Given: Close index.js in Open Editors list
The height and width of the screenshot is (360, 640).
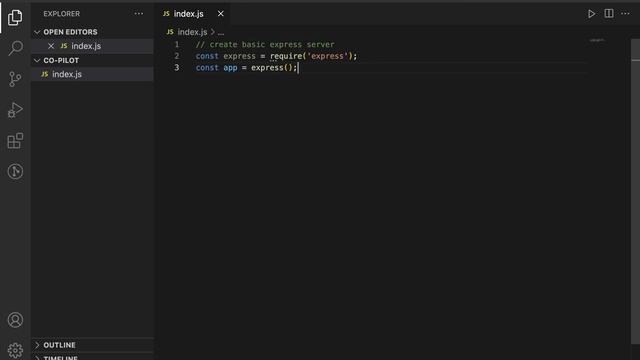Looking at the screenshot, I should pos(51,46).
